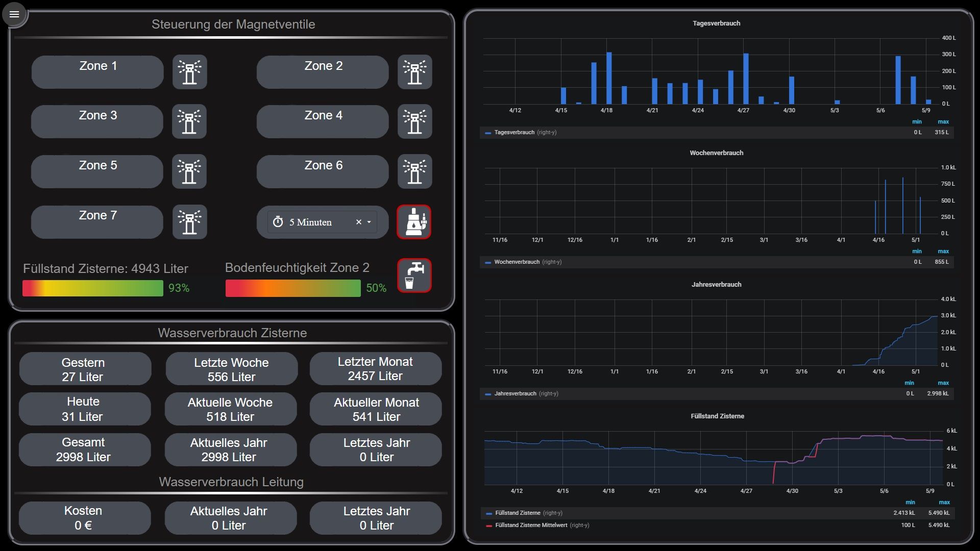This screenshot has height=551, width=980.
Task: Open the Füllstand Zisterne chart panel title
Action: (x=717, y=416)
